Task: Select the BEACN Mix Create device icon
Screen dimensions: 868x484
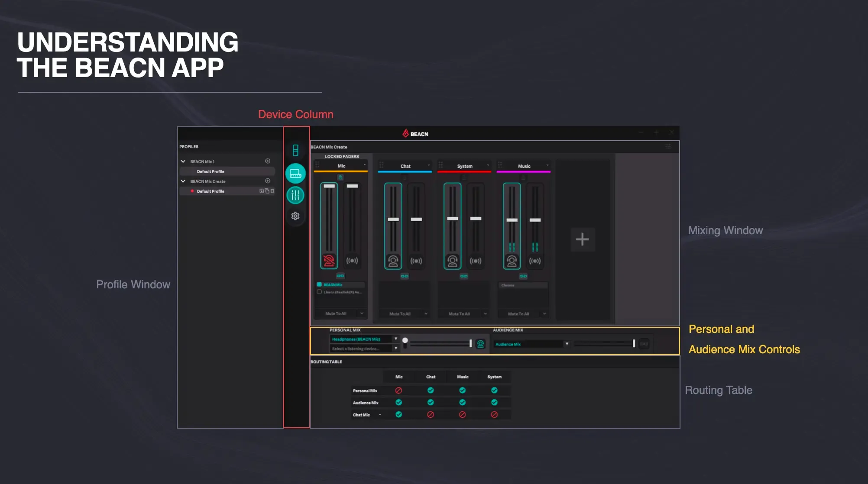Action: (x=295, y=173)
